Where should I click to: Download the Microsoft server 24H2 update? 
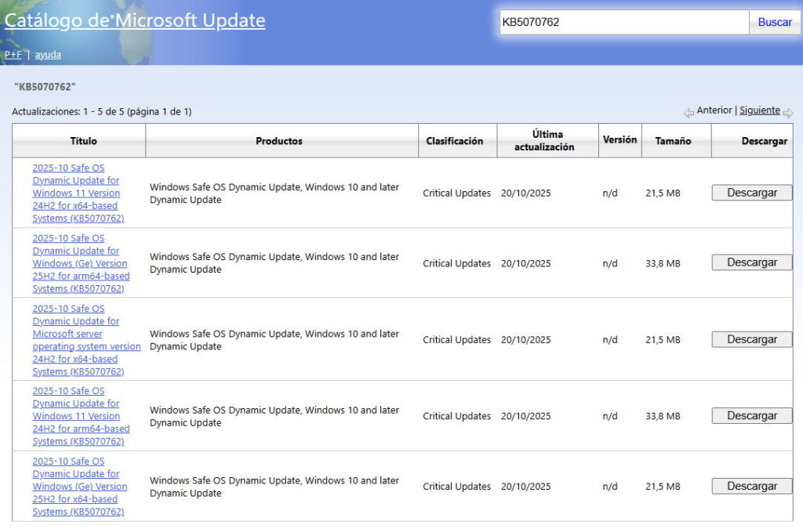(751, 339)
